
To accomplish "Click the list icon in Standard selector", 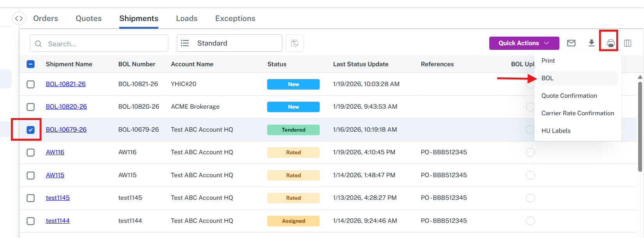I will [185, 43].
